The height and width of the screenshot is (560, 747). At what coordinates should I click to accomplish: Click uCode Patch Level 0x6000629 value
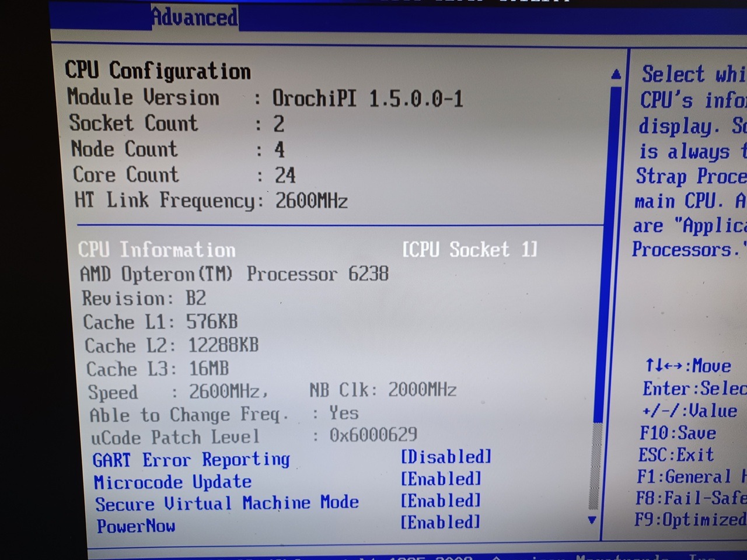[373, 435]
